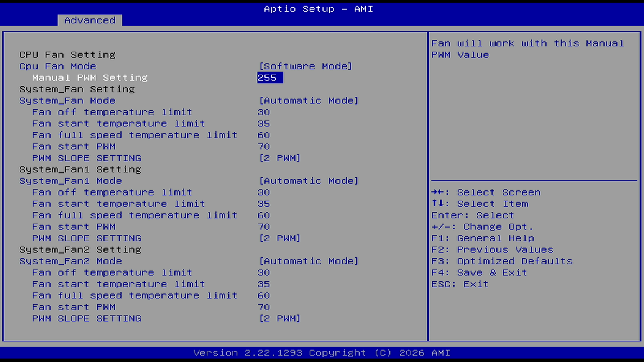This screenshot has height=362, width=644.
Task: Select Fan start PWM label under System_Fan1 Setting
Action: [74, 227]
